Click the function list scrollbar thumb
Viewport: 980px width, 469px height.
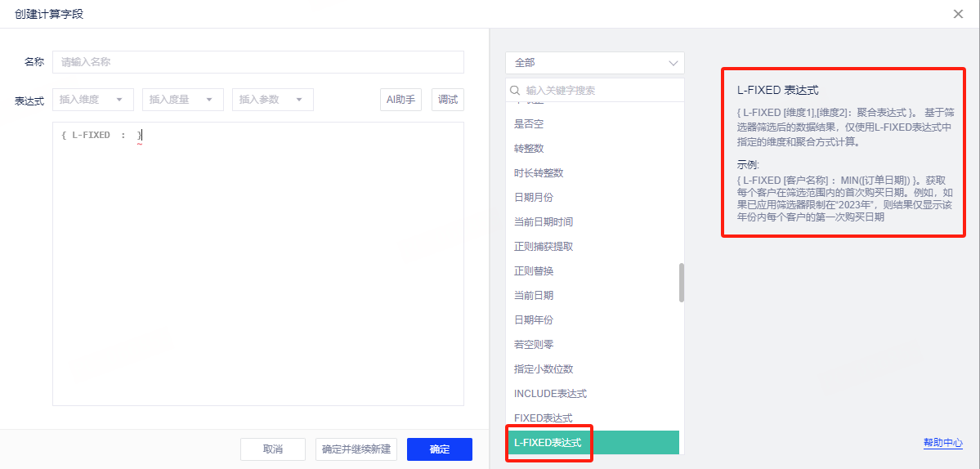point(682,282)
